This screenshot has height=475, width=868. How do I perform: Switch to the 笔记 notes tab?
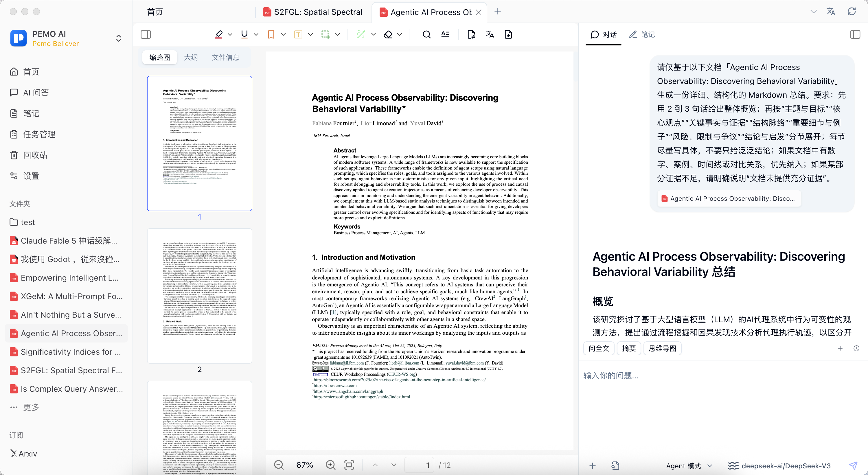(641, 34)
